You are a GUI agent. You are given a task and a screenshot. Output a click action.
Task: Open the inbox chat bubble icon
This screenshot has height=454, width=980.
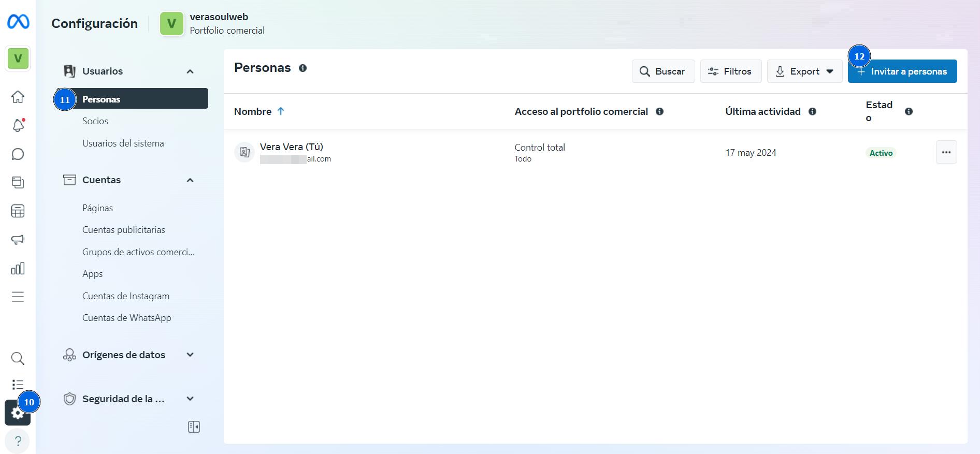[18, 154]
